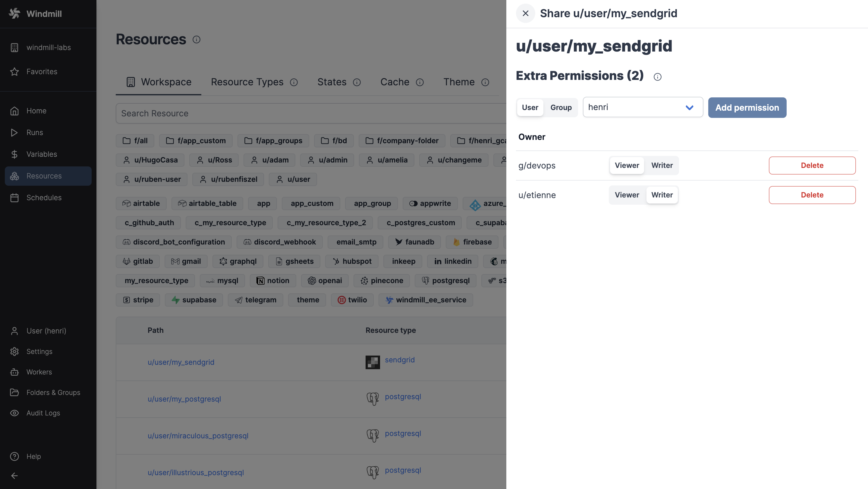Switch permission target to Group
The width and height of the screenshot is (868, 489).
[x=561, y=108]
